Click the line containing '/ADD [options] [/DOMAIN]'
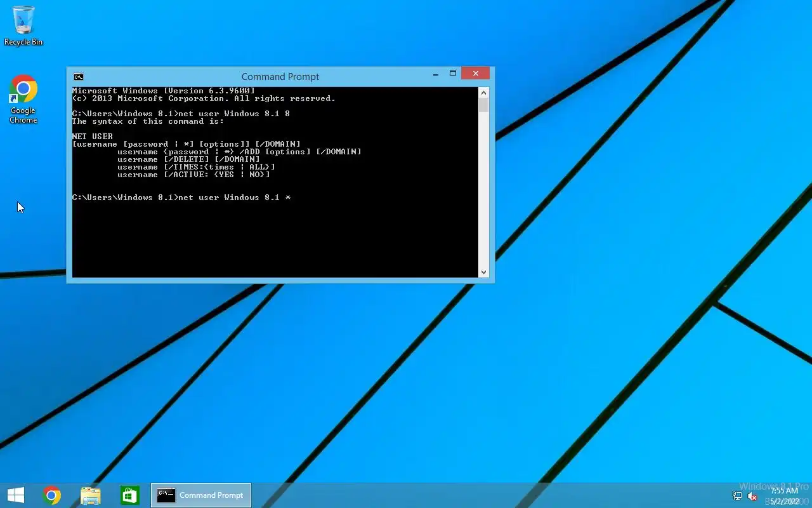The height and width of the screenshot is (508, 812). click(x=239, y=152)
